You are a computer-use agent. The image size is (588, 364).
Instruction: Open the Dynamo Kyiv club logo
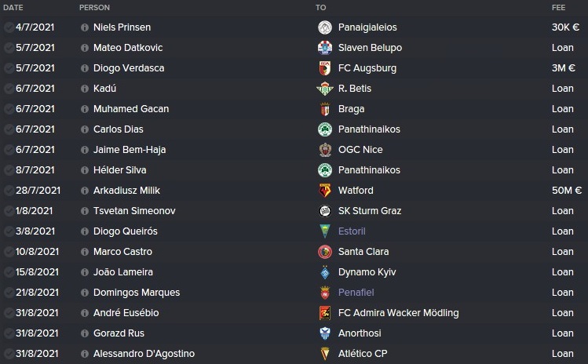[x=325, y=272]
